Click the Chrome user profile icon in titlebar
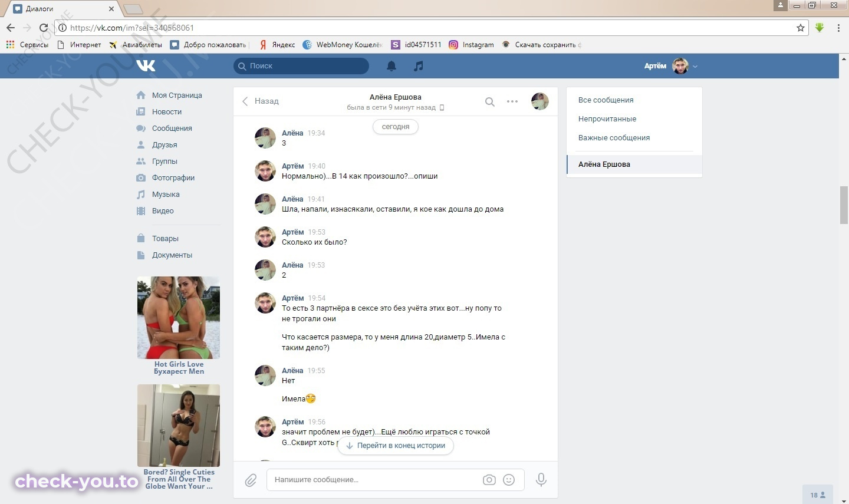 781,5
